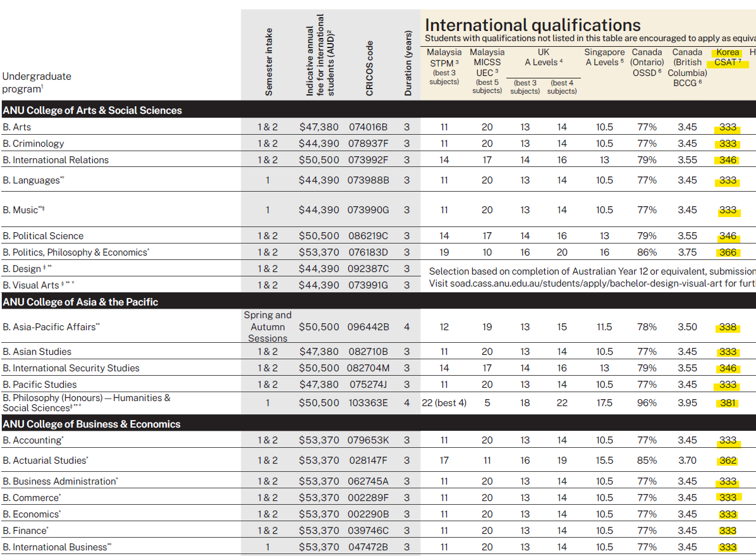Click 'B. Finance' program label
Screen dimensions: 756x556
25,531
